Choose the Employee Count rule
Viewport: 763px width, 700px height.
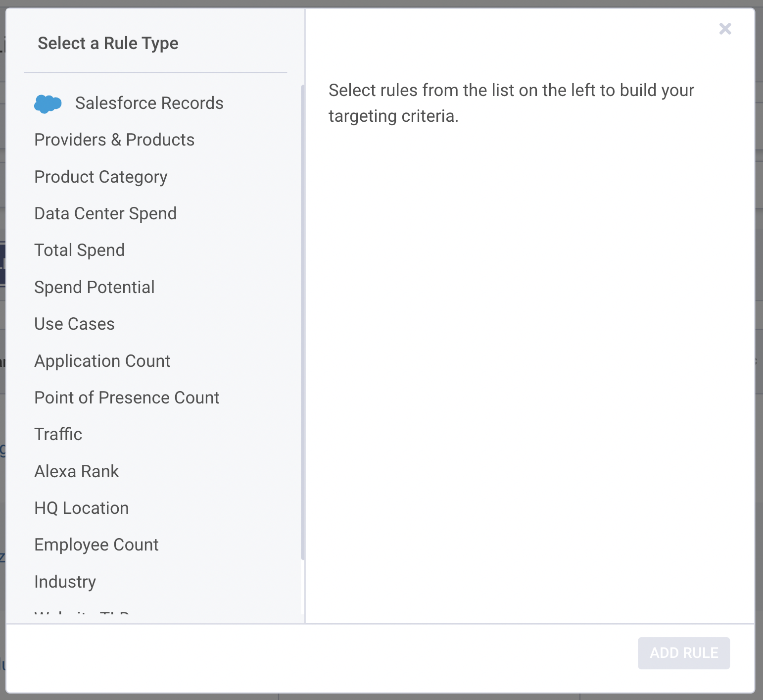point(96,545)
